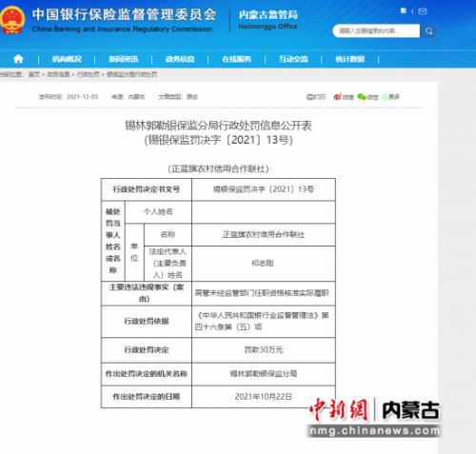476x454 pixels.
Task: Open the 统计数据 menu item
Action: [x=350, y=59]
